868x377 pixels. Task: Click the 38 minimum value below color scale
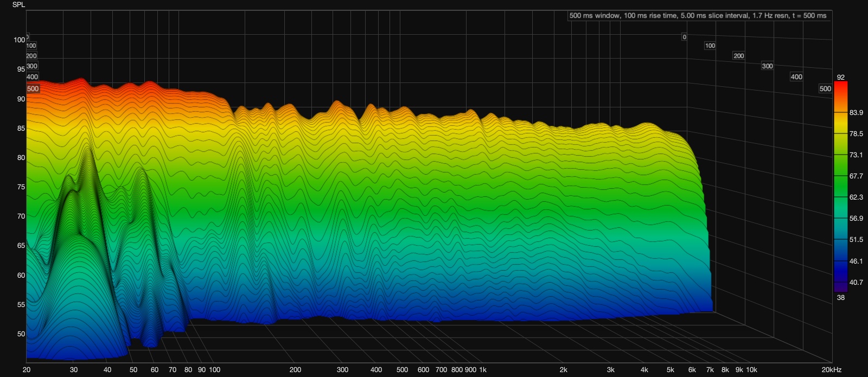tap(840, 297)
